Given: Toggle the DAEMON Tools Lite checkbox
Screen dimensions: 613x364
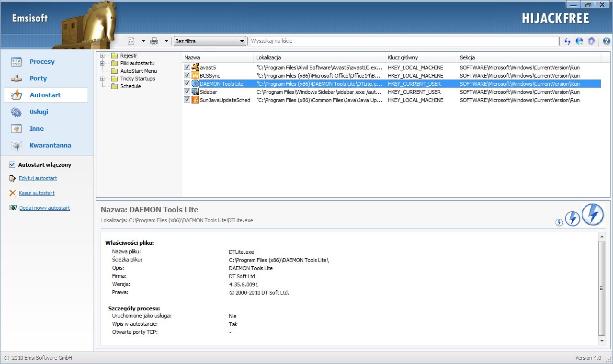Looking at the screenshot, I should pos(187,84).
